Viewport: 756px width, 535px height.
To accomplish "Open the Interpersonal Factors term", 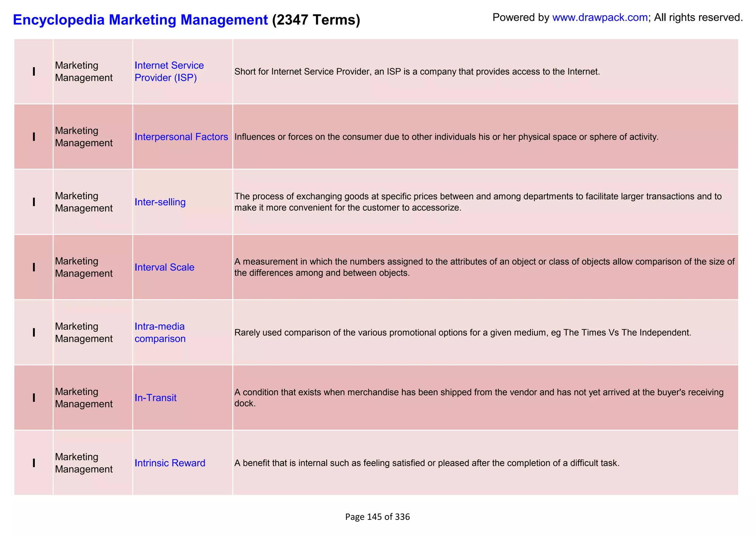I will pyautogui.click(x=181, y=137).
